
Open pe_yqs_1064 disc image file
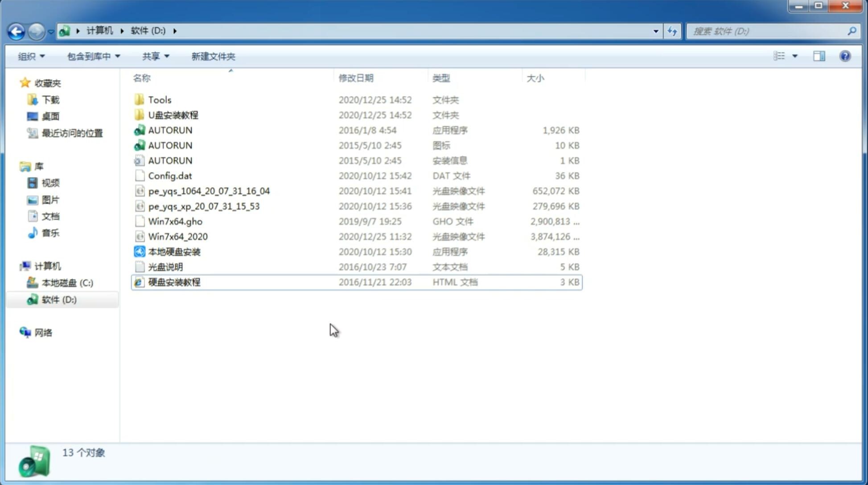[x=209, y=191]
